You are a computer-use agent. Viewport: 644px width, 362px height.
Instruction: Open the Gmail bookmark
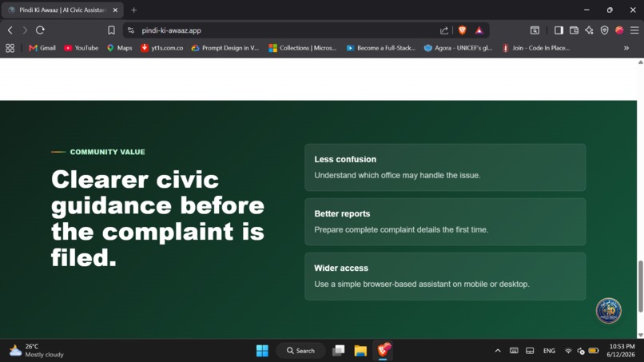(42, 48)
